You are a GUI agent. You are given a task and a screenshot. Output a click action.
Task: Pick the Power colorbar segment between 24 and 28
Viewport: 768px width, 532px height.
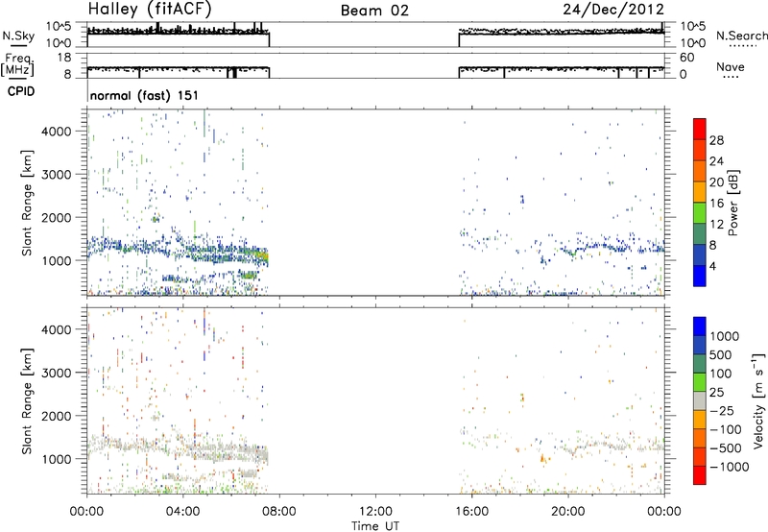(x=700, y=150)
